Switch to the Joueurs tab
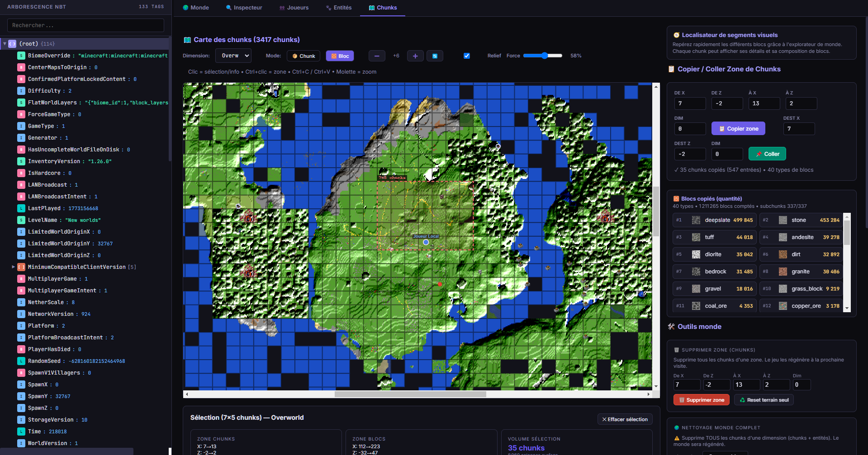Image resolution: width=868 pixels, height=455 pixels. tap(294, 7)
